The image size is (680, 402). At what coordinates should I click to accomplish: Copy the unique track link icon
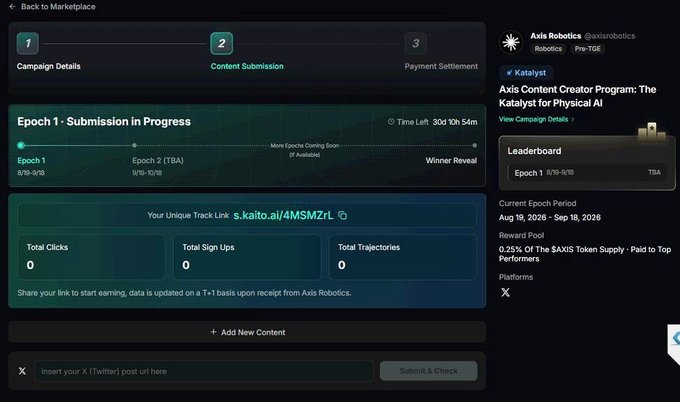(343, 215)
